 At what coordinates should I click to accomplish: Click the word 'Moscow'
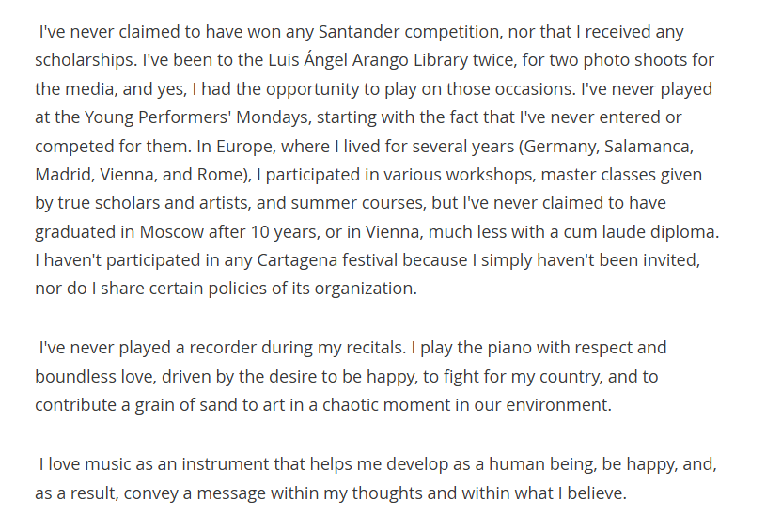pyautogui.click(x=171, y=231)
